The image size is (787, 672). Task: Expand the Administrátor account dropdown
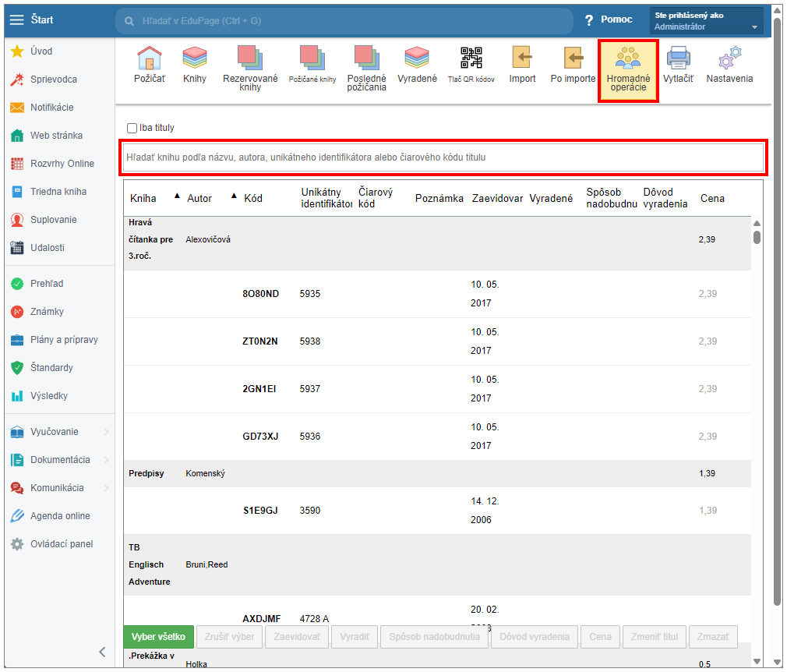pyautogui.click(x=708, y=21)
